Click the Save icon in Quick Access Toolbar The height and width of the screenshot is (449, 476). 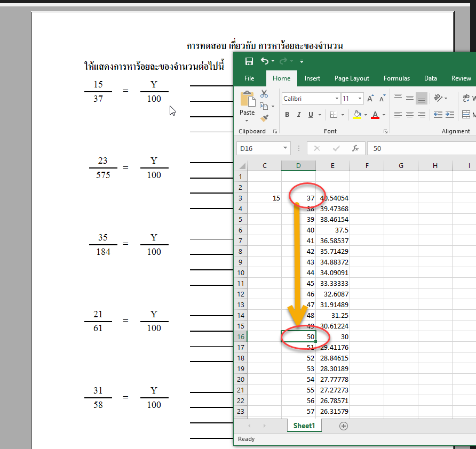[x=249, y=61]
